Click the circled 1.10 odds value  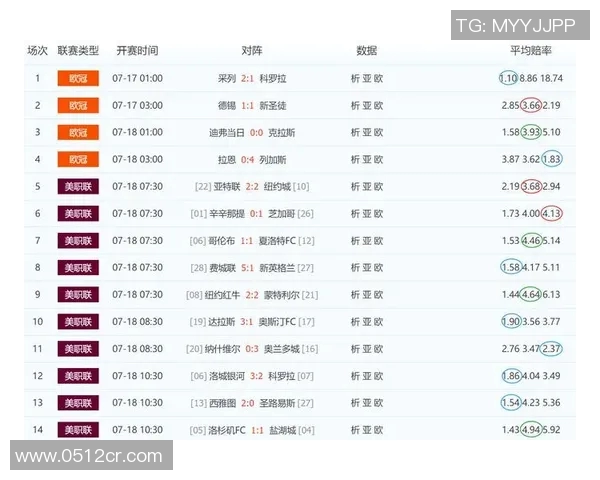(x=508, y=78)
